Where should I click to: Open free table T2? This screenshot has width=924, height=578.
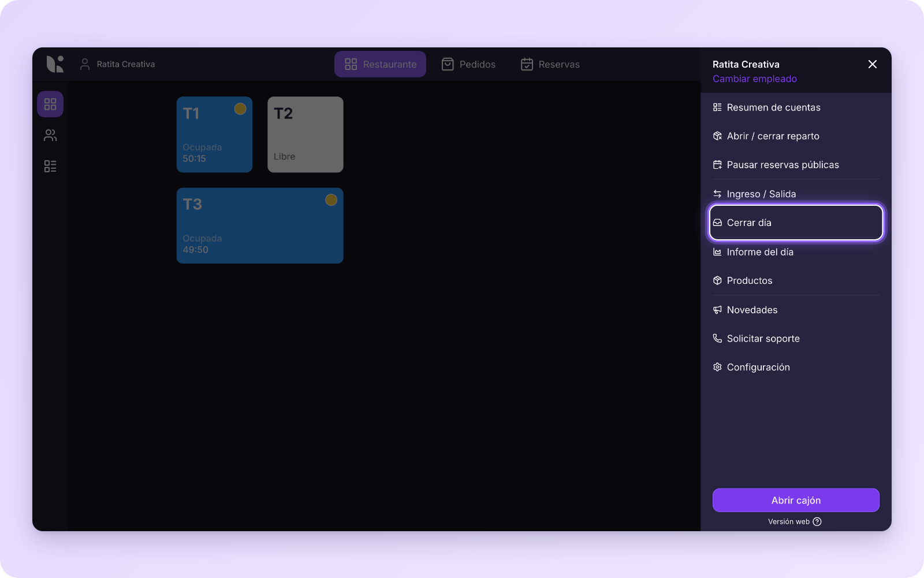click(305, 134)
